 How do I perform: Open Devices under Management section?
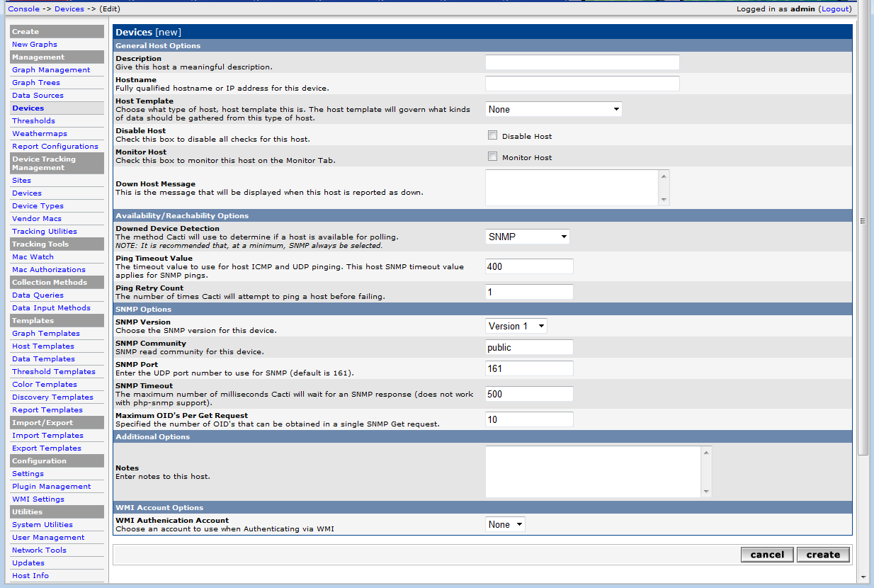click(x=28, y=108)
